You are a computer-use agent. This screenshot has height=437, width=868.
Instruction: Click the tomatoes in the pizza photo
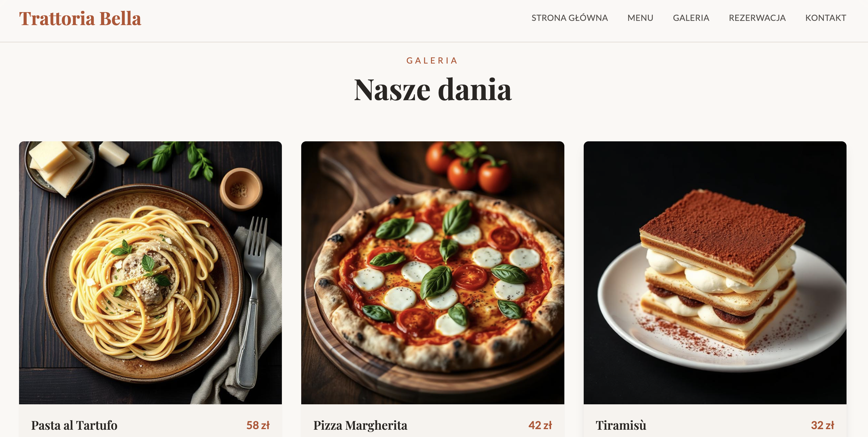pyautogui.click(x=468, y=167)
